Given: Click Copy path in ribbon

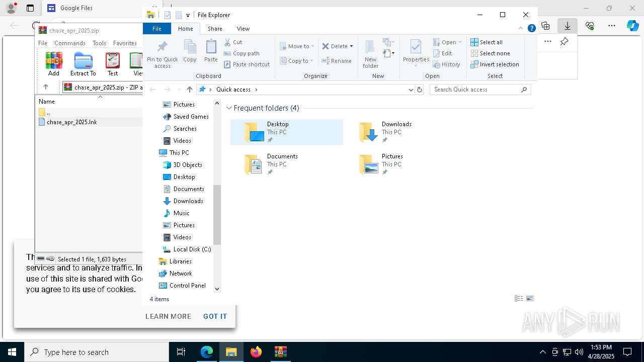Looking at the screenshot, I should (x=242, y=53).
